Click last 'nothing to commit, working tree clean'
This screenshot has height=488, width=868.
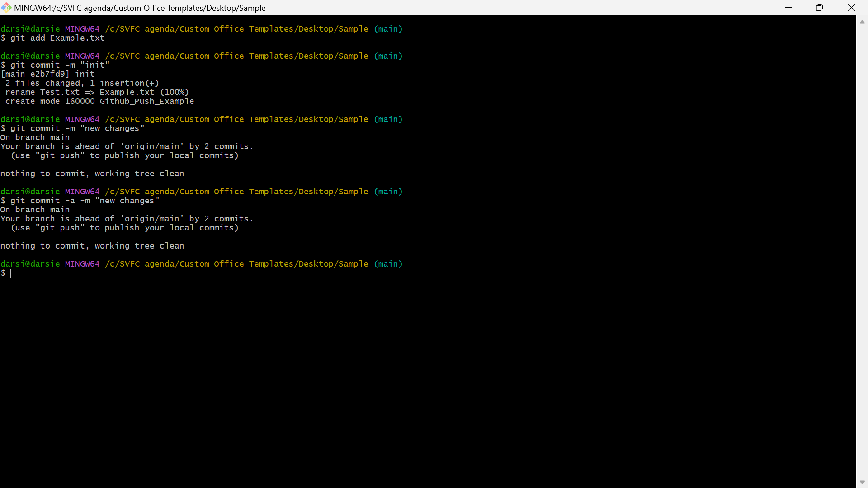pyautogui.click(x=92, y=246)
